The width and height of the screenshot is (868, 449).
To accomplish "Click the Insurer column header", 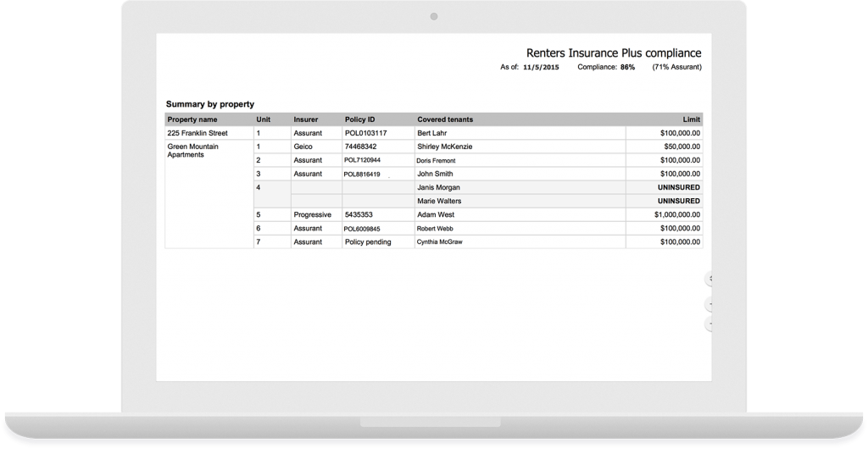I will tap(305, 119).
